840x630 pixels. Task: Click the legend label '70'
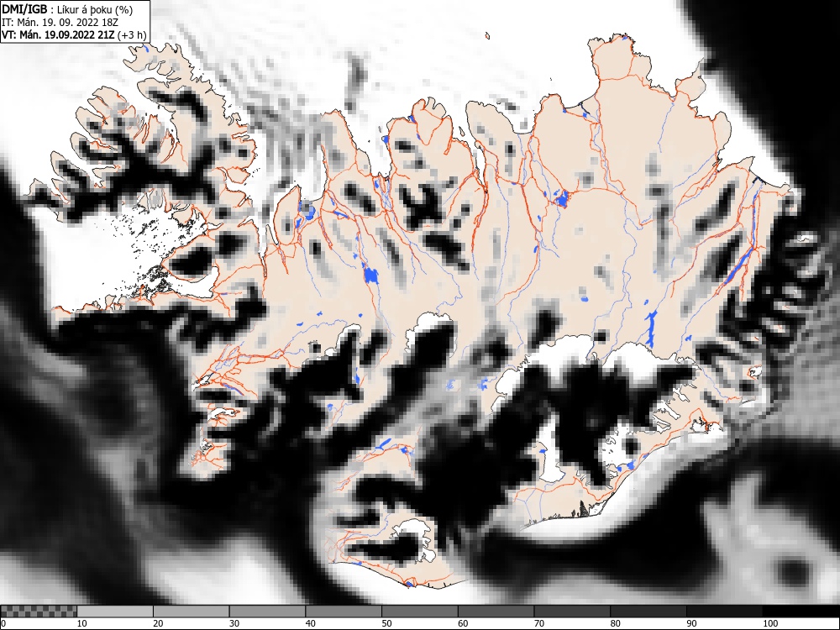pyautogui.click(x=539, y=623)
